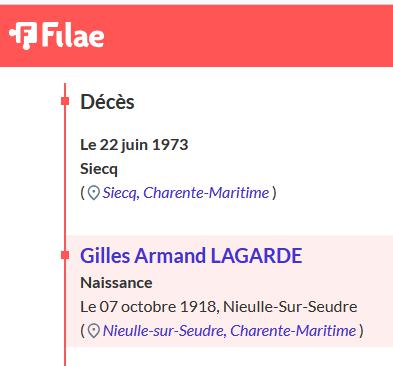Image resolution: width=393 pixels, height=366 pixels.
Task: Click the red Filae header bar
Action: [196, 36]
